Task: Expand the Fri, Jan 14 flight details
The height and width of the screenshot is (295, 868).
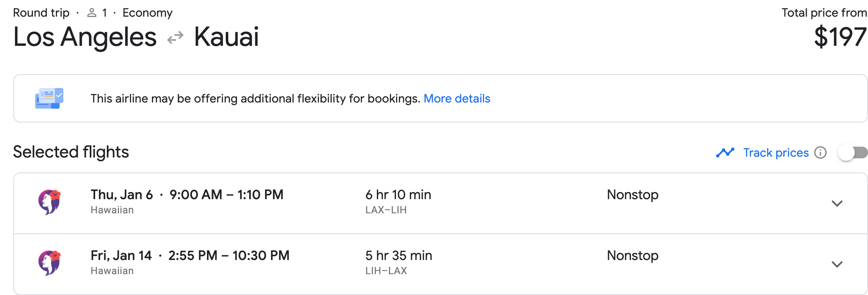Action: 837,264
